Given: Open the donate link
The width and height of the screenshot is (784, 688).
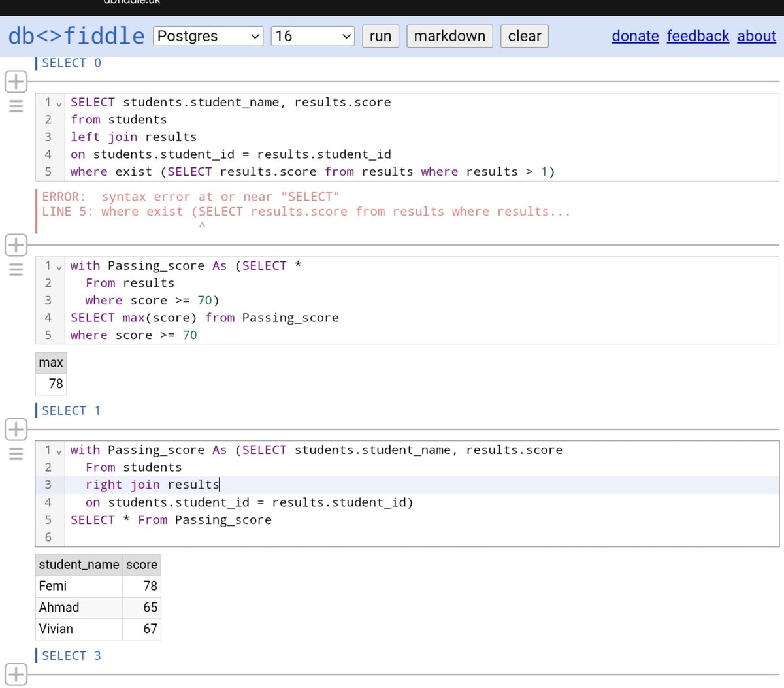Looking at the screenshot, I should (635, 36).
